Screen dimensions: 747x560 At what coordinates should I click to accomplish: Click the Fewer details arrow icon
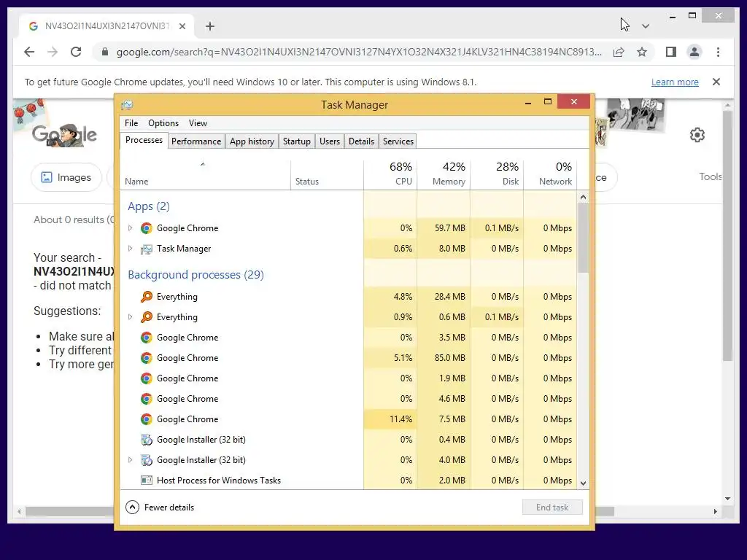[x=132, y=507]
